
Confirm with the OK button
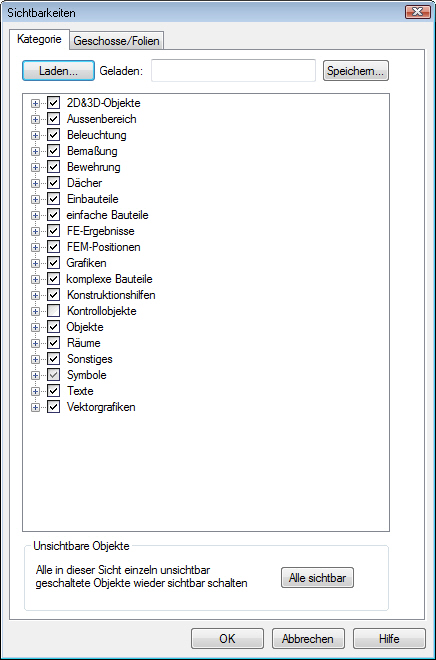[227, 639]
